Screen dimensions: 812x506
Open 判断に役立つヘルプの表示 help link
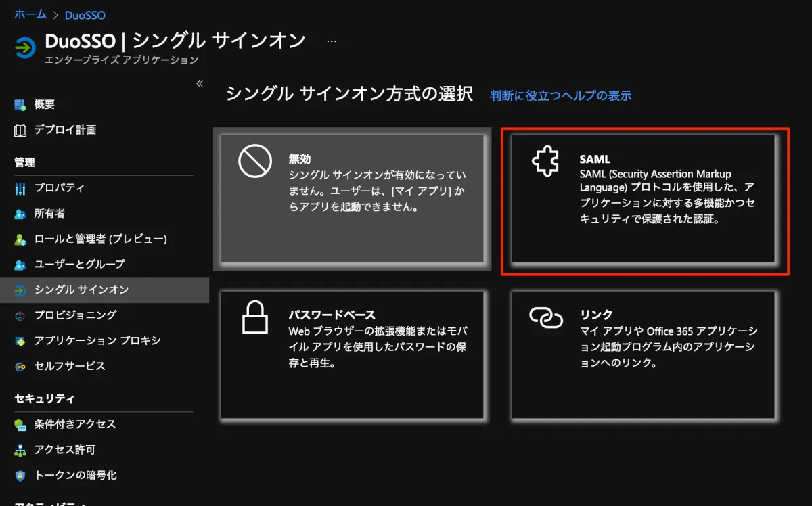(561, 95)
